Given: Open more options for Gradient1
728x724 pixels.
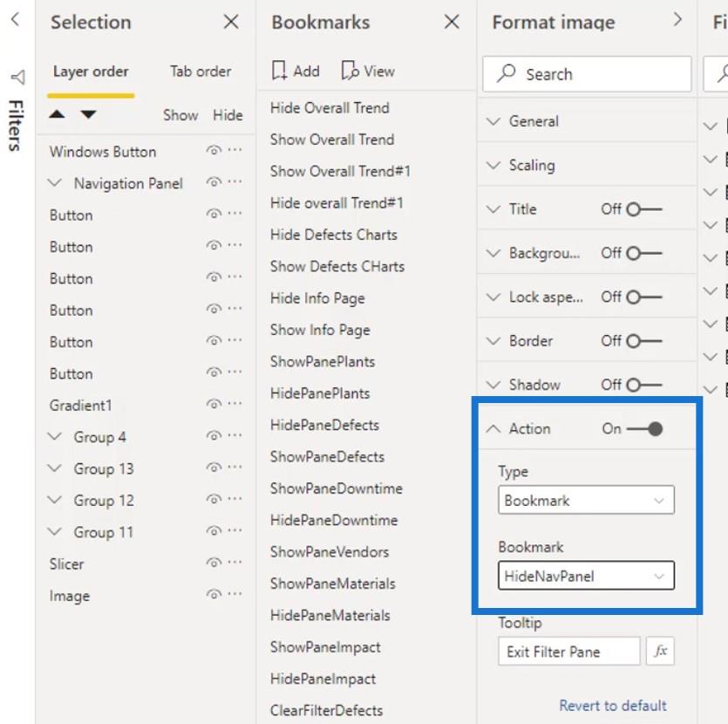Looking at the screenshot, I should pos(235,404).
